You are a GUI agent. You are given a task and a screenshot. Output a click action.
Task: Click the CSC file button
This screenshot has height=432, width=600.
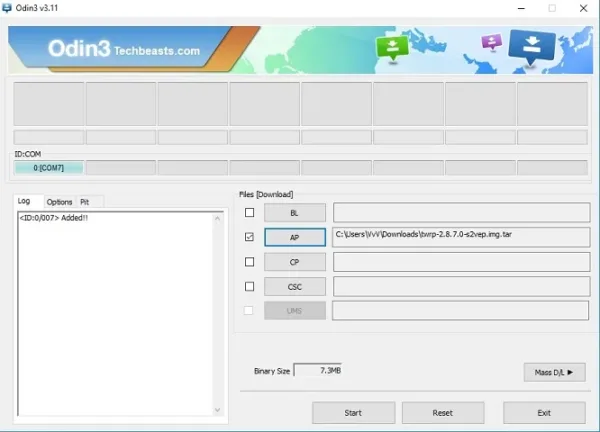(x=295, y=287)
